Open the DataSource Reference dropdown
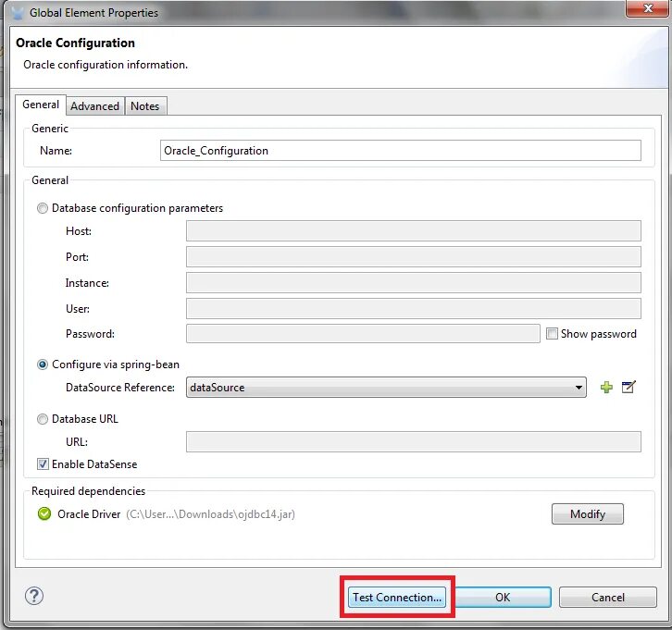 pyautogui.click(x=386, y=388)
